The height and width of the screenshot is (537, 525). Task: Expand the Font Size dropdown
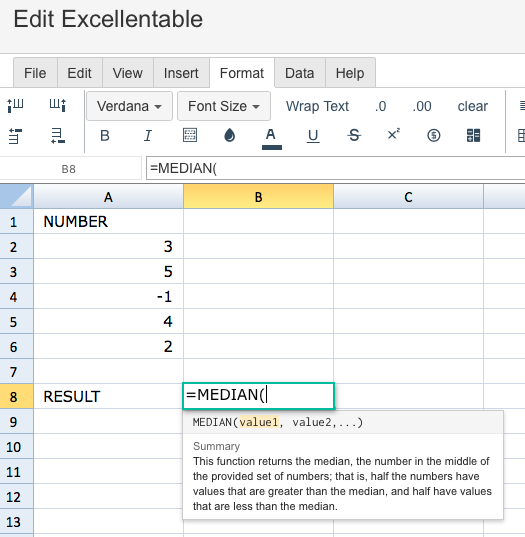[x=224, y=106]
